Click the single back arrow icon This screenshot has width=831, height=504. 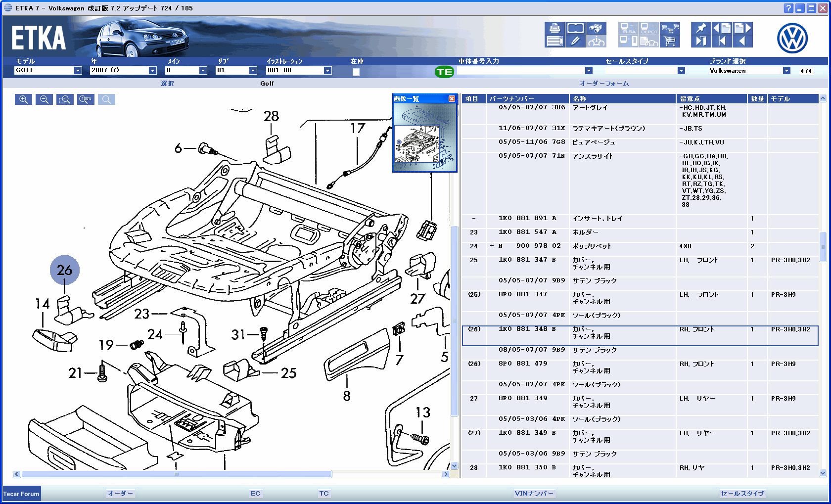(x=742, y=41)
